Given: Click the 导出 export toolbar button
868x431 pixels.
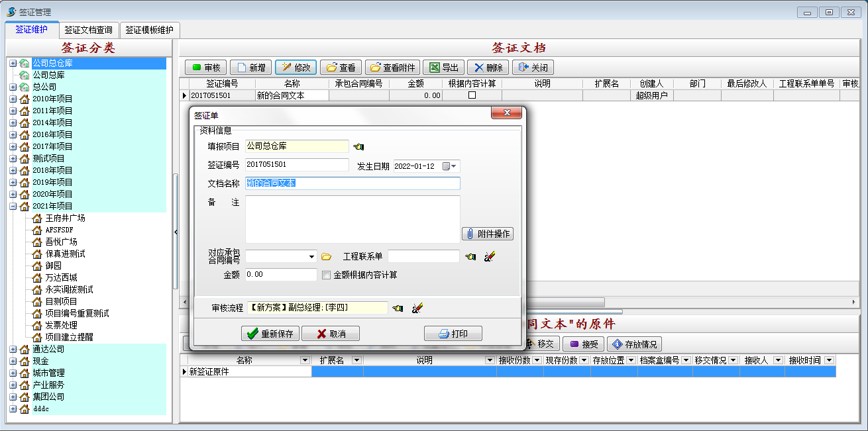Looking at the screenshot, I should click(443, 68).
